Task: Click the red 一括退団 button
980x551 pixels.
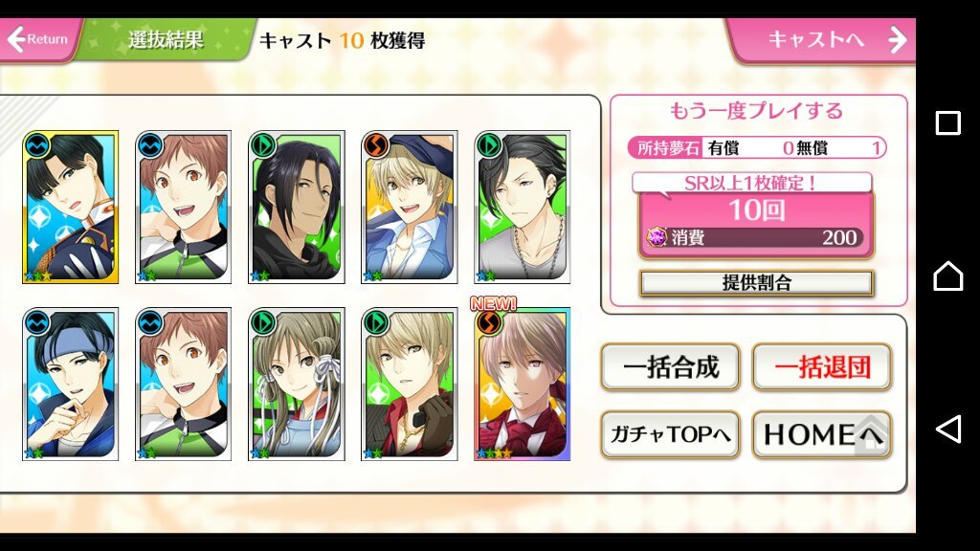Action: (x=822, y=366)
